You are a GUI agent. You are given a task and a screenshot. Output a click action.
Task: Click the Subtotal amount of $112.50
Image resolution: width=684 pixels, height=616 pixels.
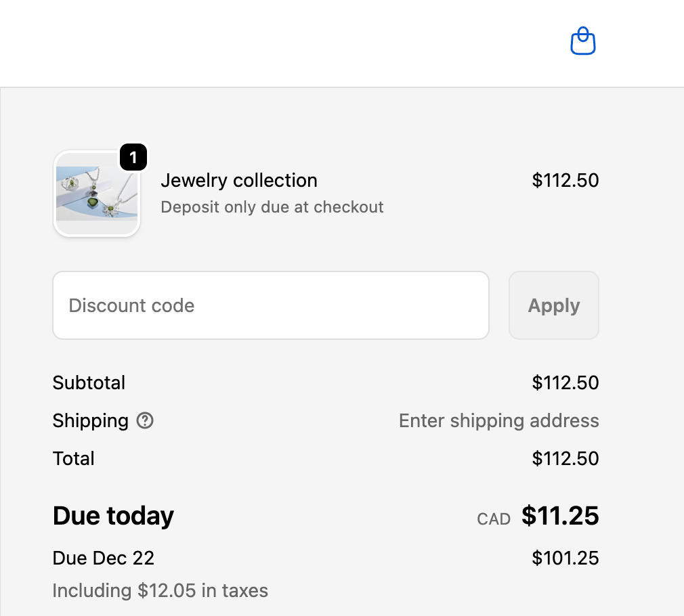[x=565, y=382]
